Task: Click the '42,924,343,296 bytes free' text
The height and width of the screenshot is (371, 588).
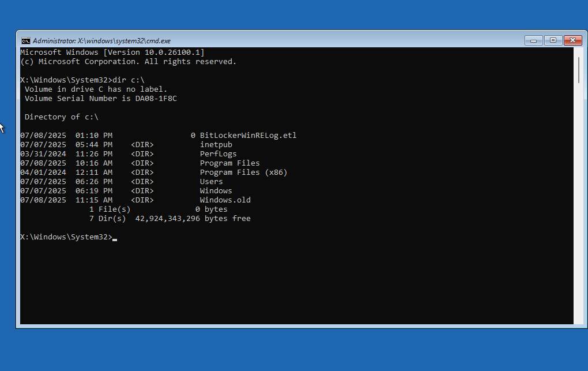Action: tap(193, 219)
